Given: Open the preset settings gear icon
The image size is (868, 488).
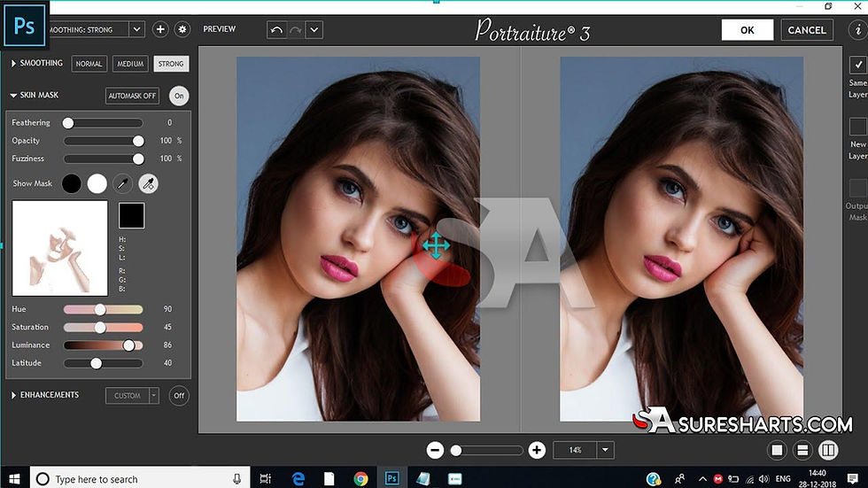Looking at the screenshot, I should click(x=182, y=29).
